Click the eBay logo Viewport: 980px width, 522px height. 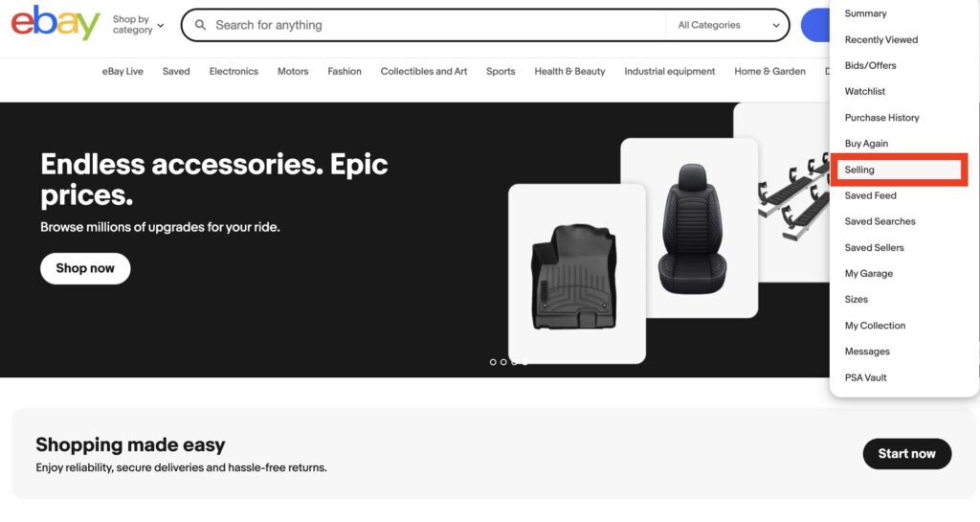(x=55, y=23)
